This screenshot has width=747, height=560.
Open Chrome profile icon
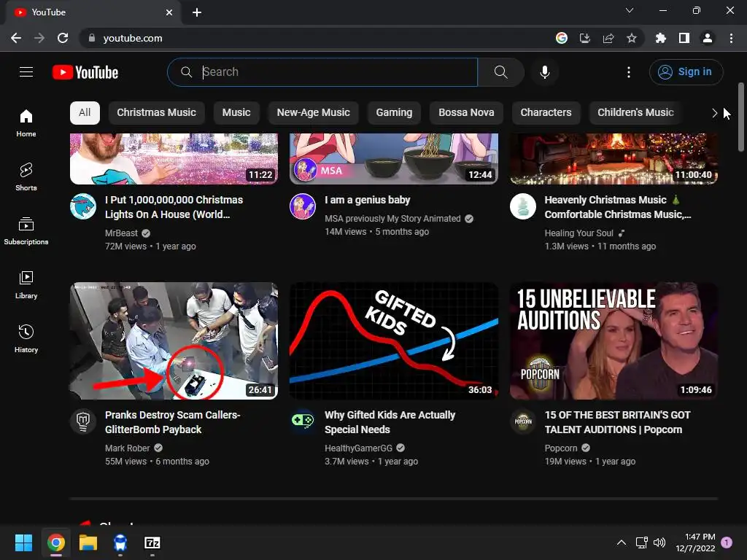point(708,38)
